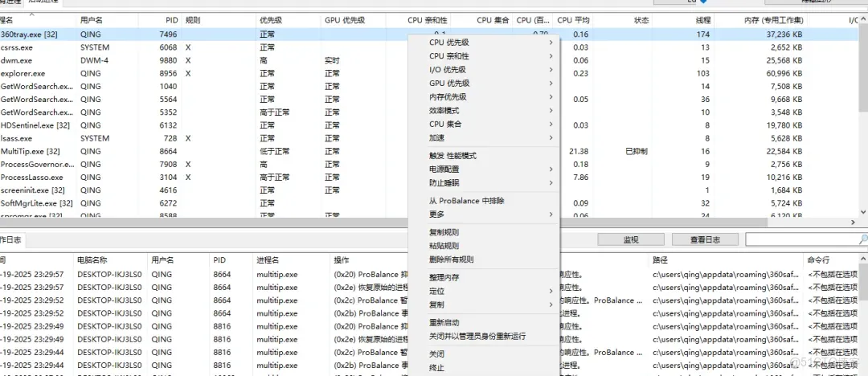Image resolution: width=868 pixels, height=376 pixels.
Task: Expand the 防止睡眠 submenu
Action: (x=483, y=182)
